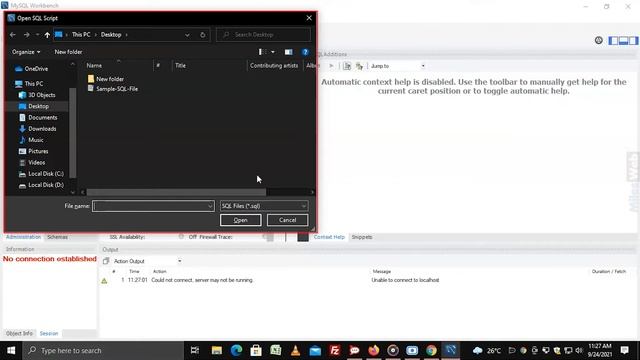Image resolution: width=640 pixels, height=360 pixels.
Task: Open Pictures folder in sidebar
Action: tap(33, 151)
